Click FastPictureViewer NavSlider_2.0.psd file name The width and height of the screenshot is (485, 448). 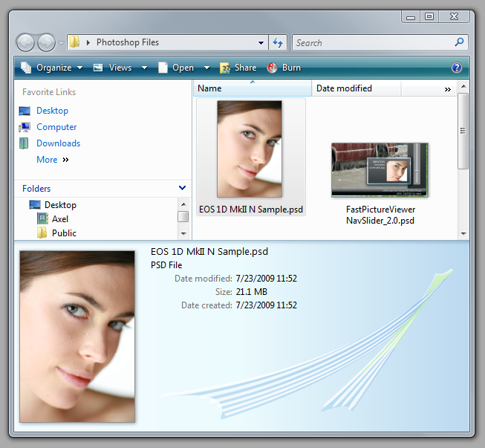(380, 215)
